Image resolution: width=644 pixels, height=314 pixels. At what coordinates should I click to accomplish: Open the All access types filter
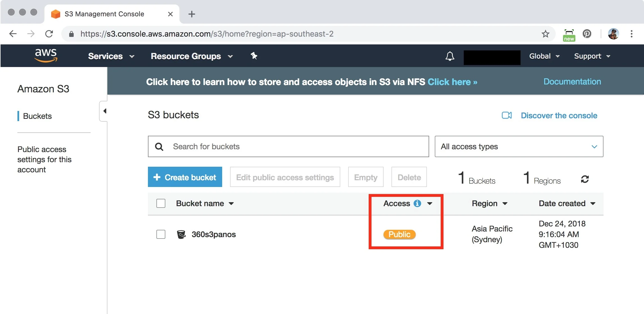[519, 146]
